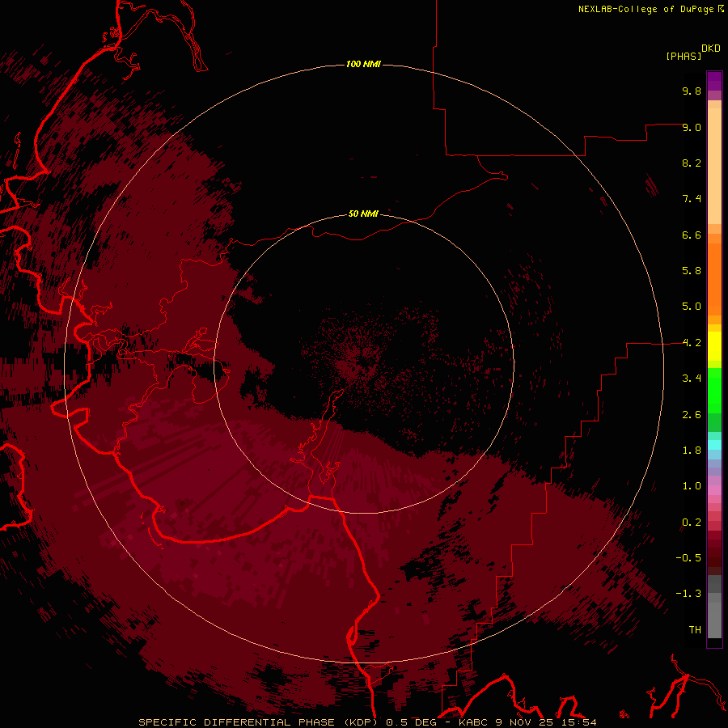Select the DKD label above the color scale
The height and width of the screenshot is (728, 728).
711,49
